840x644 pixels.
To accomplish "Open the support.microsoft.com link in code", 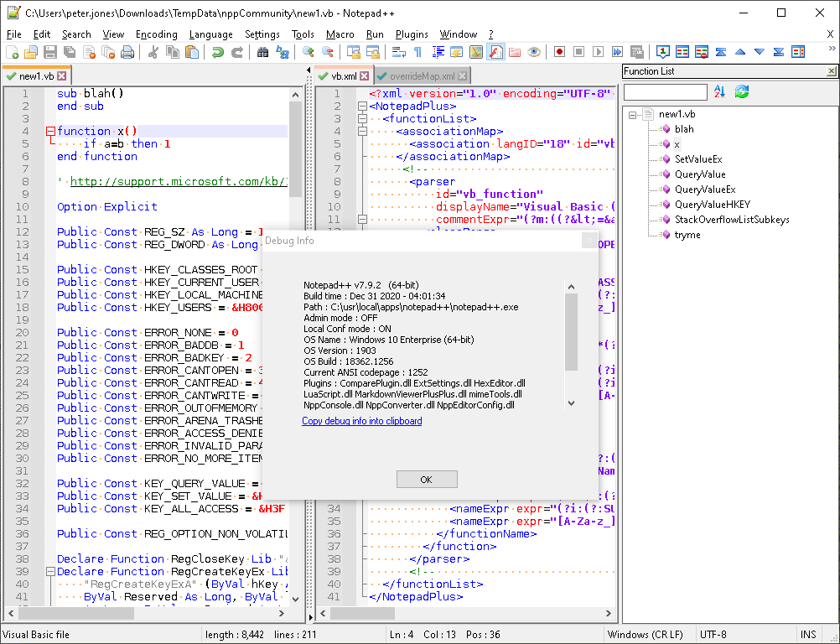I will click(x=179, y=182).
